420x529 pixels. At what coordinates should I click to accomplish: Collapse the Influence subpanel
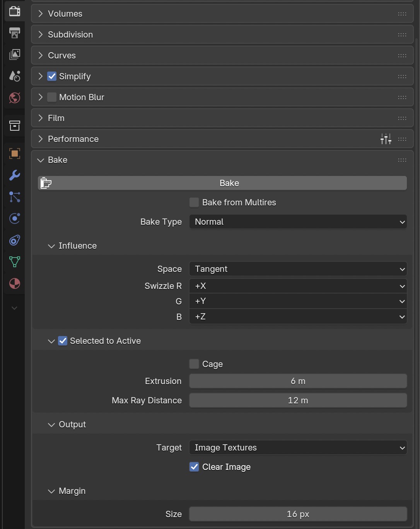51,246
